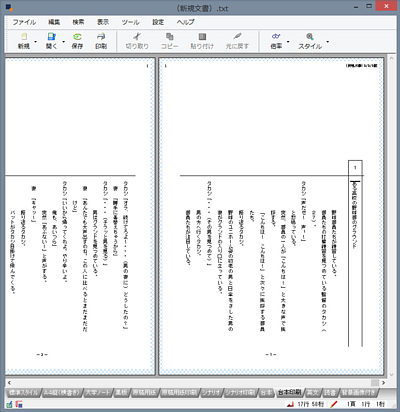Click the red icon second from left in status bar

click(x=19, y=404)
